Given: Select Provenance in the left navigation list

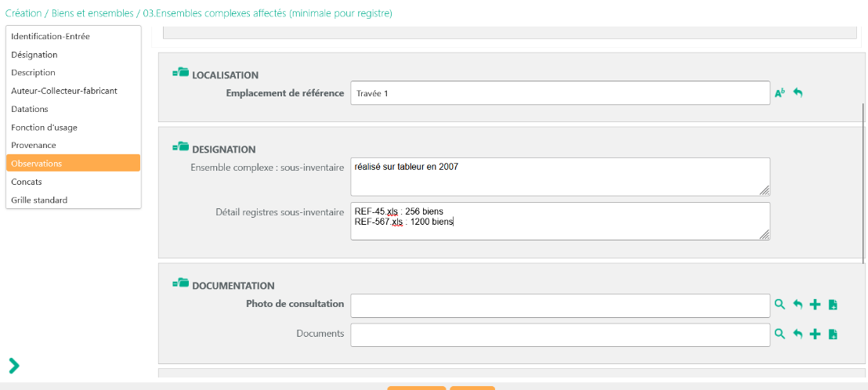Looking at the screenshot, I should pyautogui.click(x=34, y=146).
